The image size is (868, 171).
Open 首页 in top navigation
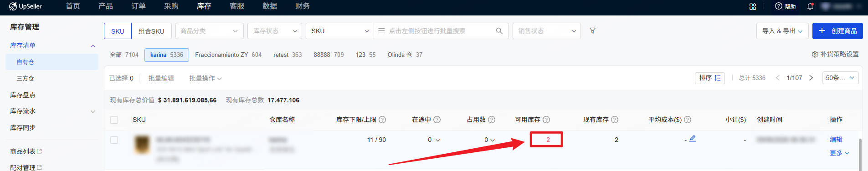point(73,6)
